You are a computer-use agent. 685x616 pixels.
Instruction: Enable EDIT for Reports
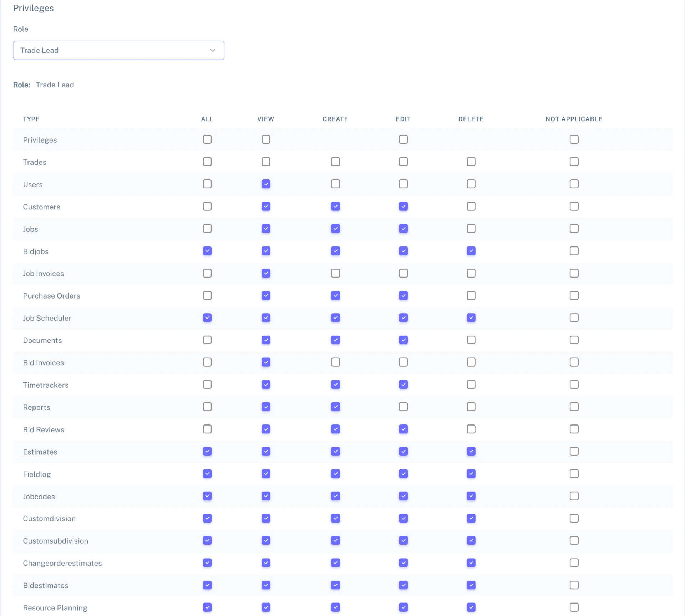point(403,407)
